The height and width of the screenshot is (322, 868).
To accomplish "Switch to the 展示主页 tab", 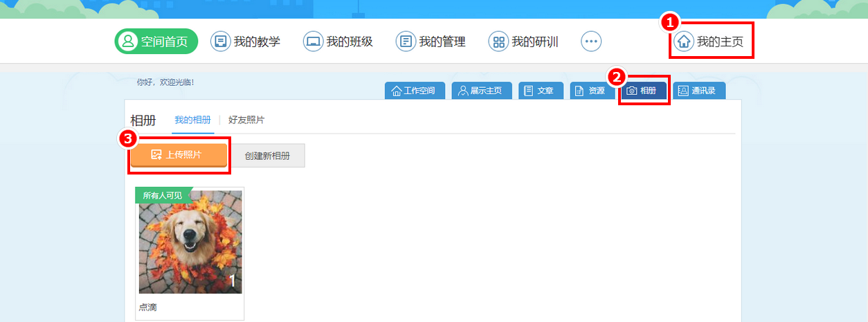I will click(481, 91).
